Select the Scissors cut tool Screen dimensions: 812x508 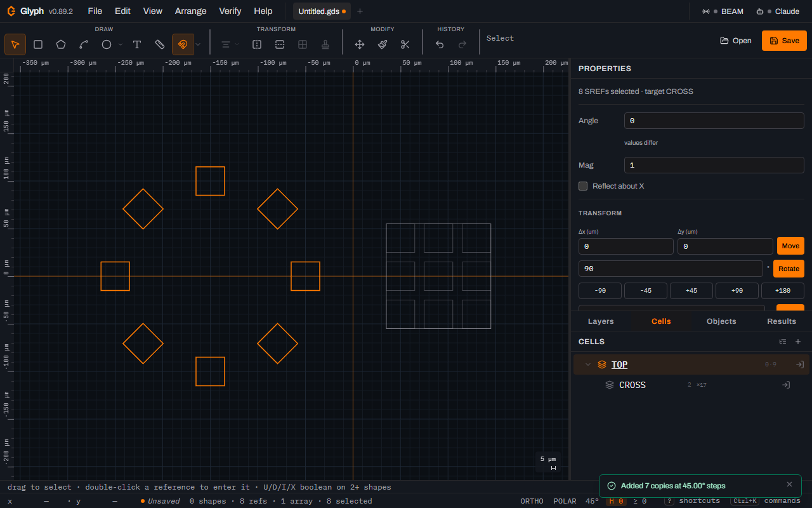tap(405, 44)
